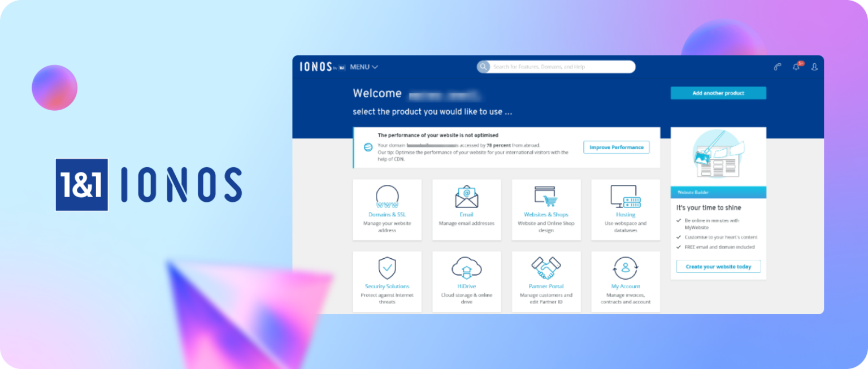Viewport: 868px width, 369px height.
Task: Click the IONOS logo
Action: point(315,67)
